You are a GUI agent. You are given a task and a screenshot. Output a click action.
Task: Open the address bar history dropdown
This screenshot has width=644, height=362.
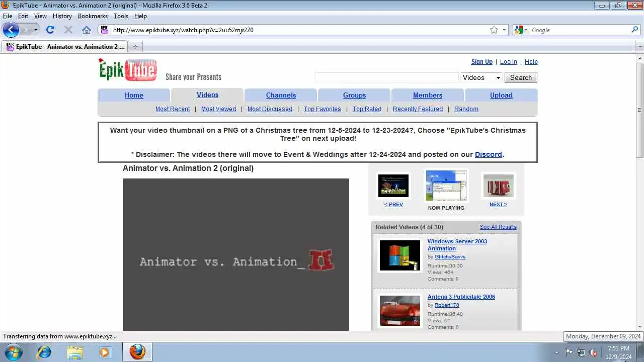[x=504, y=30]
